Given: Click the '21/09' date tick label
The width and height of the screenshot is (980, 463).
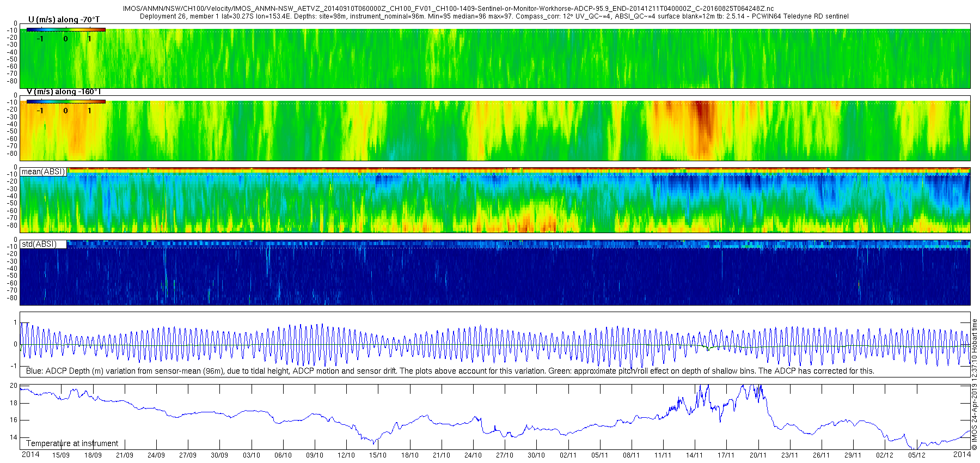Looking at the screenshot, I should click(124, 455).
